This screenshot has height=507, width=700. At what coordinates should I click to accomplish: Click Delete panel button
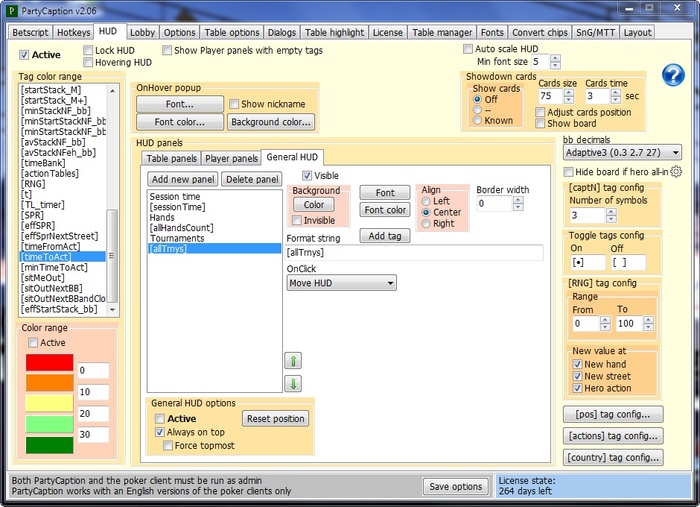point(252,179)
